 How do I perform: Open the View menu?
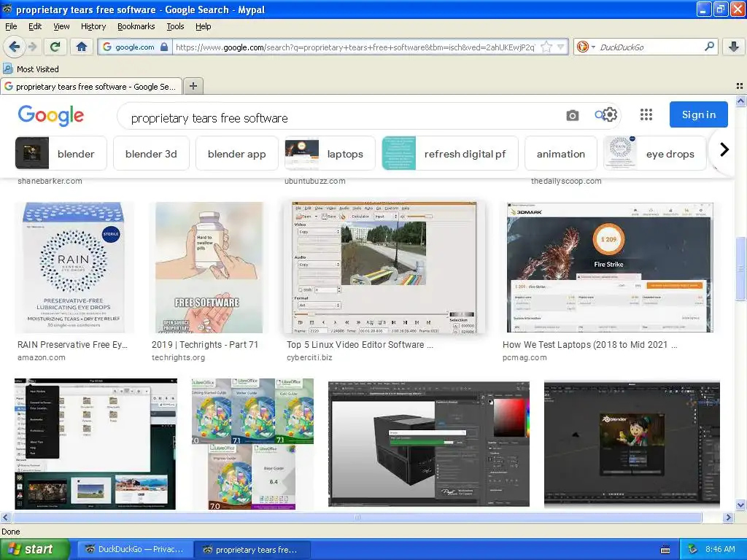[61, 26]
